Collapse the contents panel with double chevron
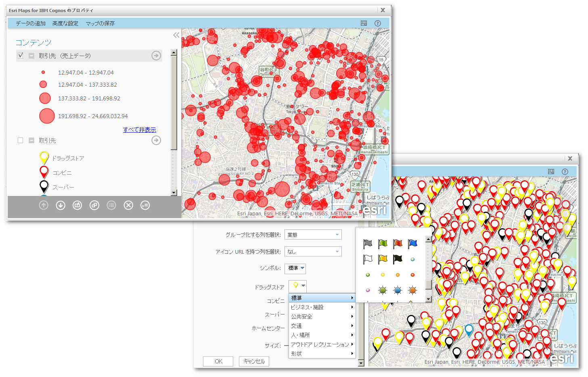Viewport: 588px width, 377px height. pos(176,35)
